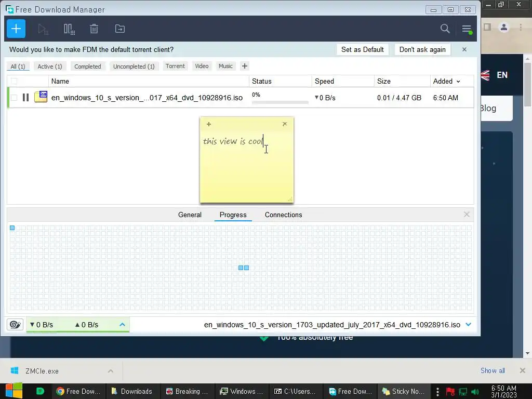This screenshot has height=399, width=532.
Task: Switch to the Progress details tab
Action: tap(233, 215)
